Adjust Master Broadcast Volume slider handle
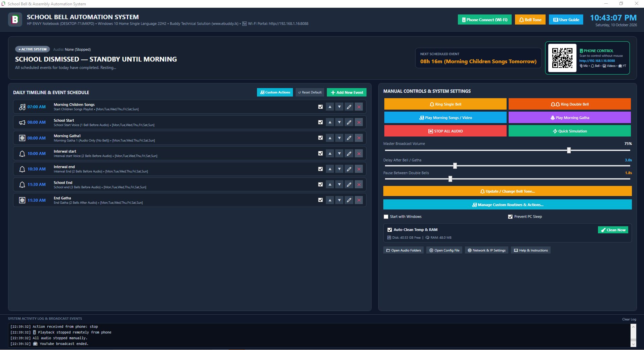Viewport: 644px width, 350px height. pos(569,150)
